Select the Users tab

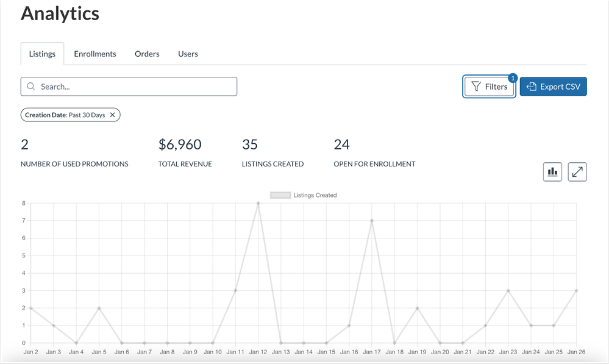[188, 54]
